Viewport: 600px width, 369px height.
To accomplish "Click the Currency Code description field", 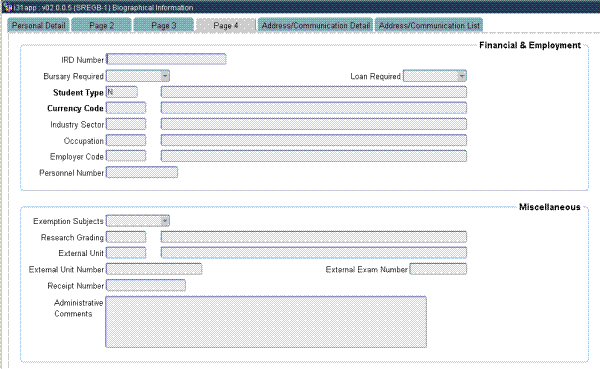I will [314, 108].
